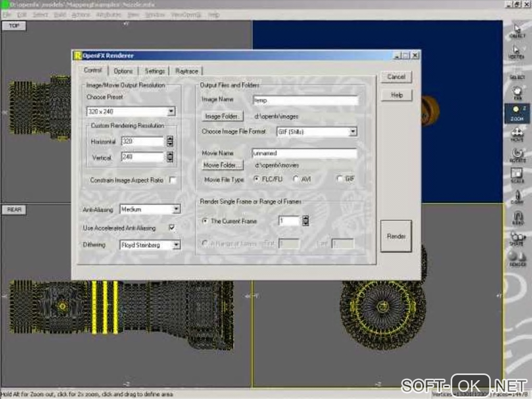Adjust the Vertical resolution stepper
532x399 pixels.
click(x=170, y=157)
